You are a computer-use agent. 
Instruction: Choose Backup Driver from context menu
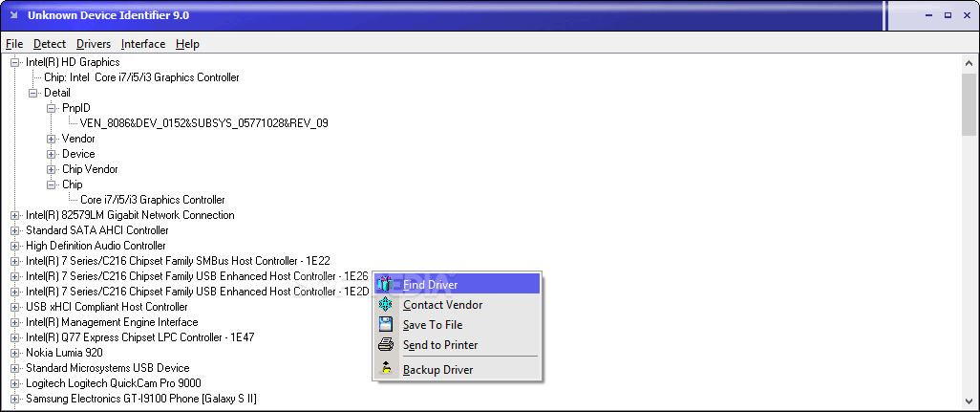pyautogui.click(x=457, y=370)
